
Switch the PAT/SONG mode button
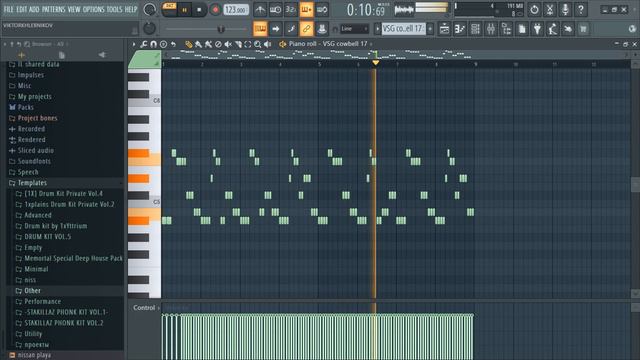169,9
